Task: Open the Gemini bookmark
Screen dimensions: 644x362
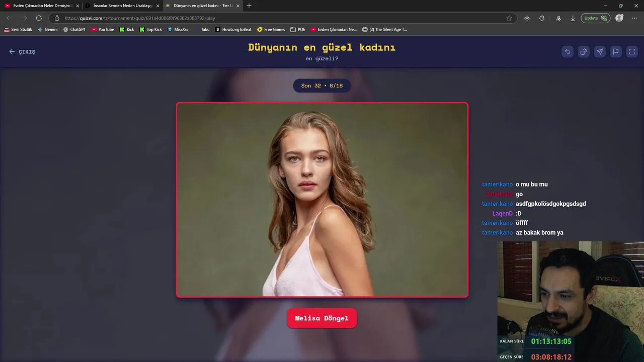Action: point(48,30)
